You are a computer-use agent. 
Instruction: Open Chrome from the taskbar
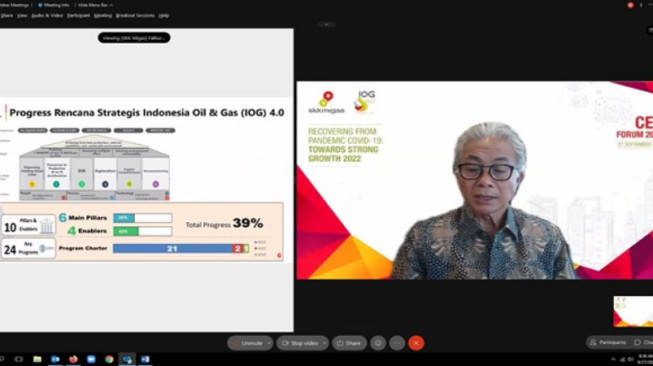click(109, 359)
